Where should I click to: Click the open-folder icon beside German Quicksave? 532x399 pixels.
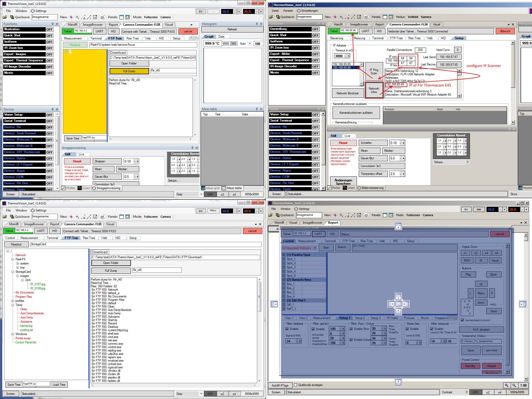click(x=271, y=17)
